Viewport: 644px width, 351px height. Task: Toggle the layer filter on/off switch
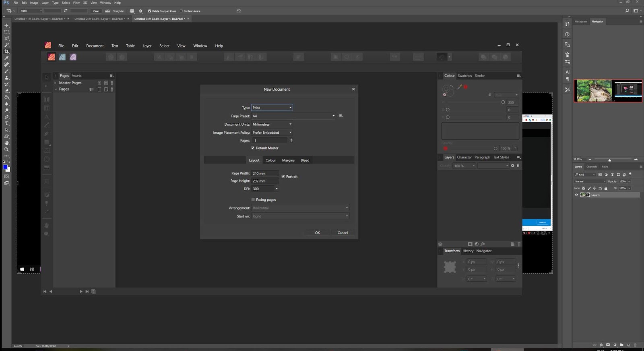(x=630, y=174)
